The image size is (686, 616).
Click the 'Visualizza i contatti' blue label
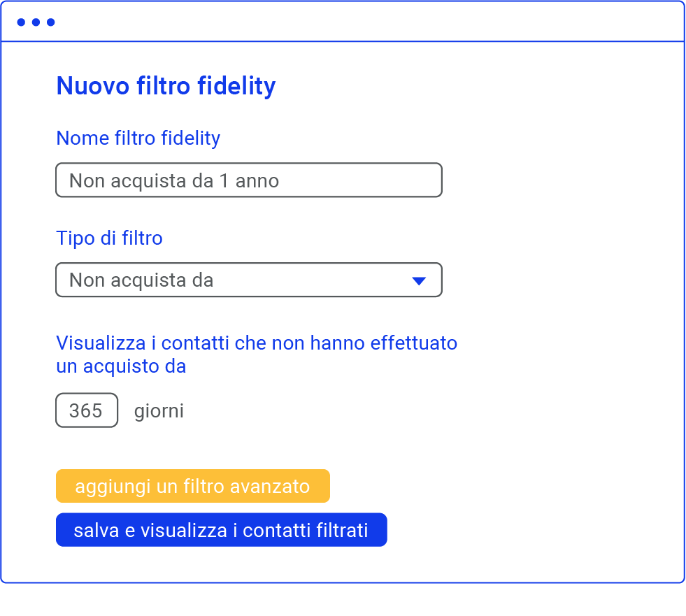click(x=257, y=354)
